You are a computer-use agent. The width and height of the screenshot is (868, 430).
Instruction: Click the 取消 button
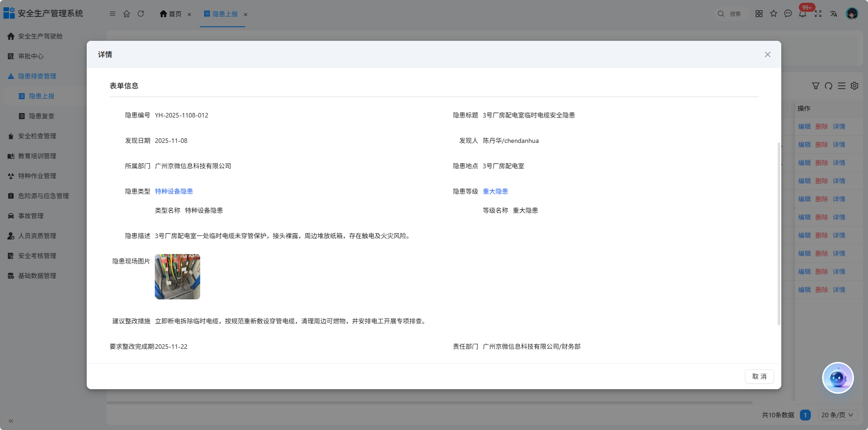pyautogui.click(x=759, y=376)
